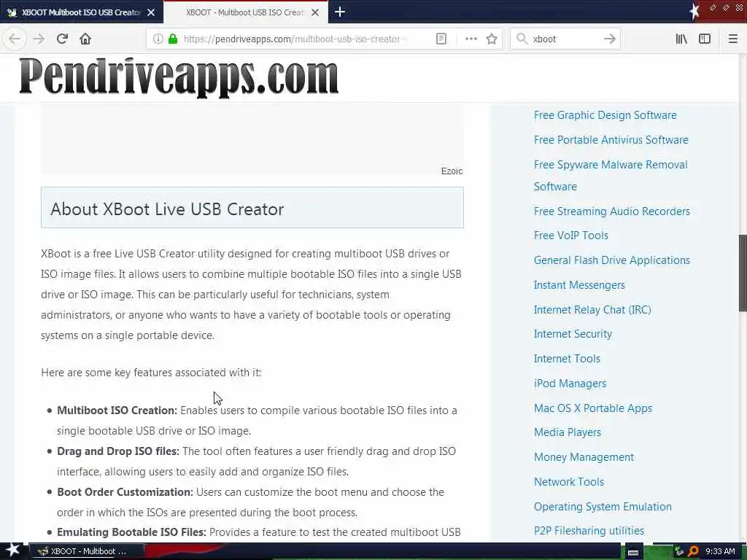Open page actions three-dots menu
The height and width of the screenshot is (560, 747).
pyautogui.click(x=471, y=39)
